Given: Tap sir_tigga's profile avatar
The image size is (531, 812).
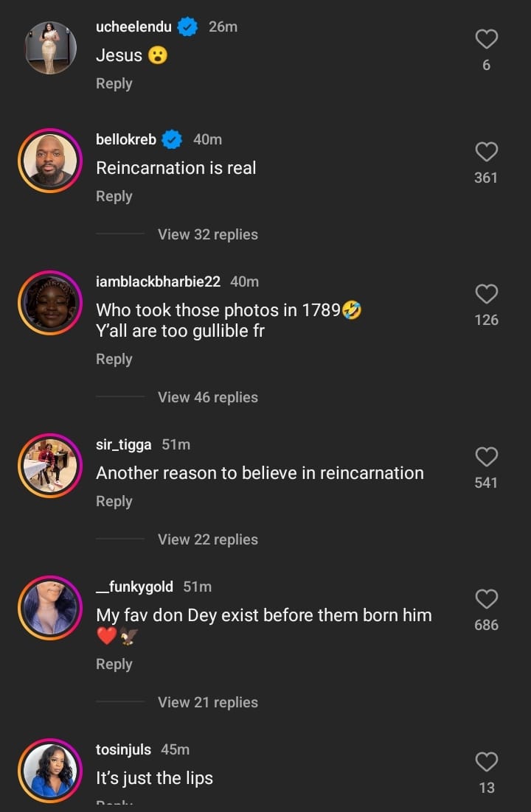Looking at the screenshot, I should click(50, 466).
